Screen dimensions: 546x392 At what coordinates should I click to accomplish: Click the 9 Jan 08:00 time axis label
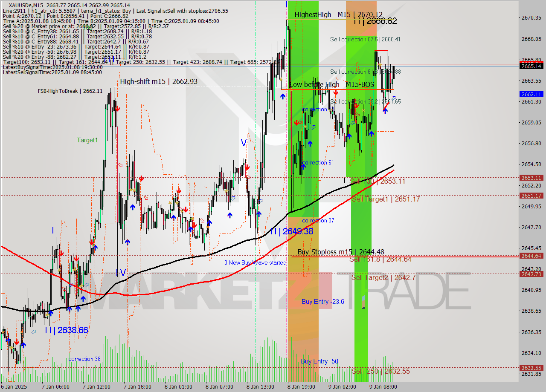383,387
